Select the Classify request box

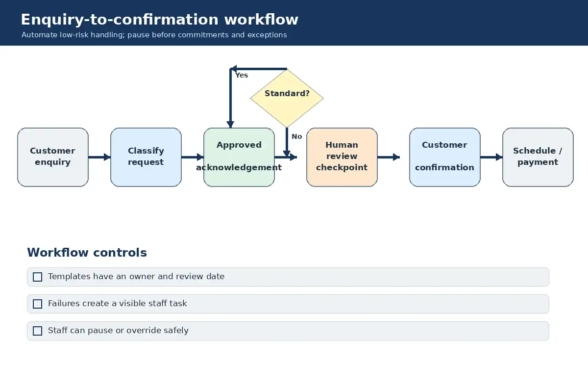click(146, 157)
